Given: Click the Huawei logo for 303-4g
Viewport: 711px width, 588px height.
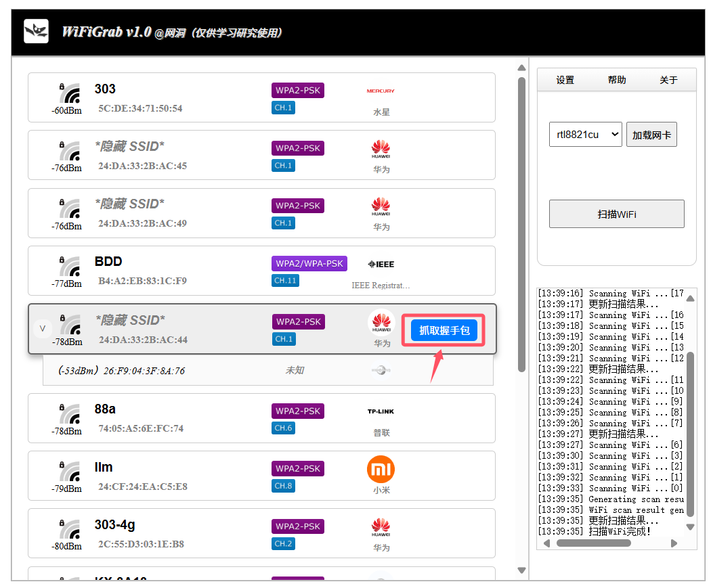Looking at the screenshot, I should (x=381, y=527).
